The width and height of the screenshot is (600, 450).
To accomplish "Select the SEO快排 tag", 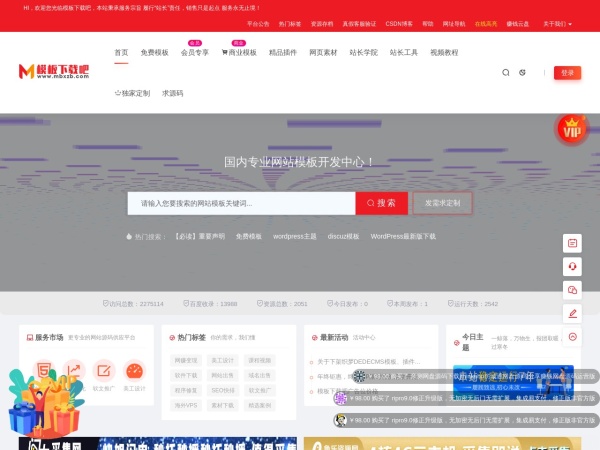I will coord(223,390).
